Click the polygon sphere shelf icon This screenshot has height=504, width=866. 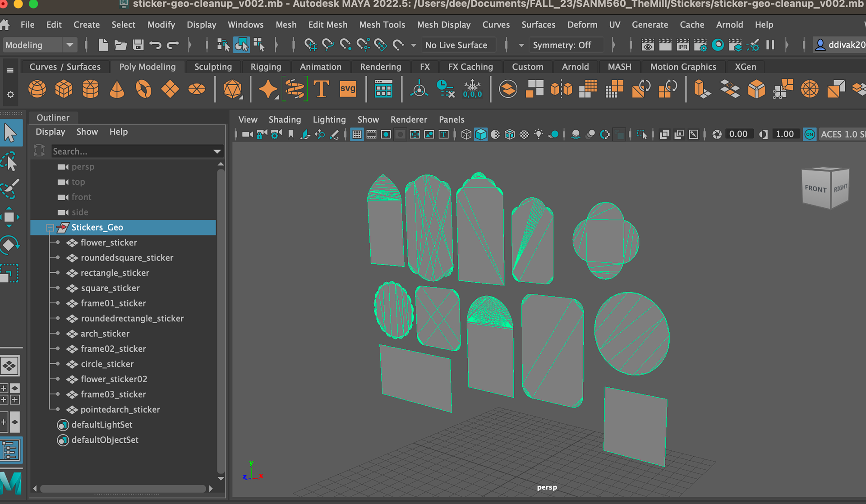pos(37,89)
